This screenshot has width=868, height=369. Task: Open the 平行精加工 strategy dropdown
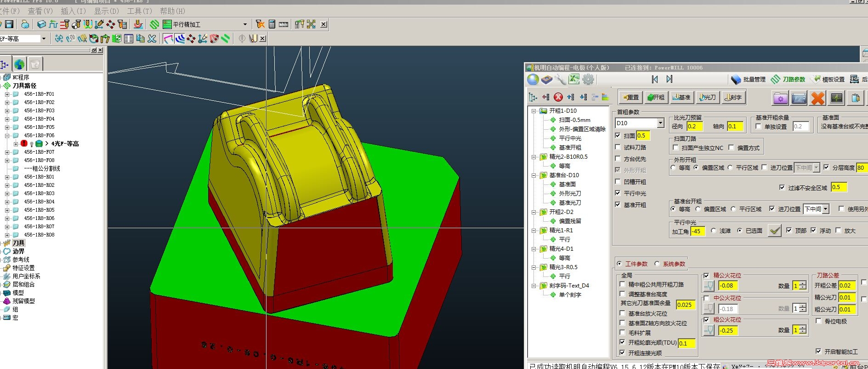(245, 24)
